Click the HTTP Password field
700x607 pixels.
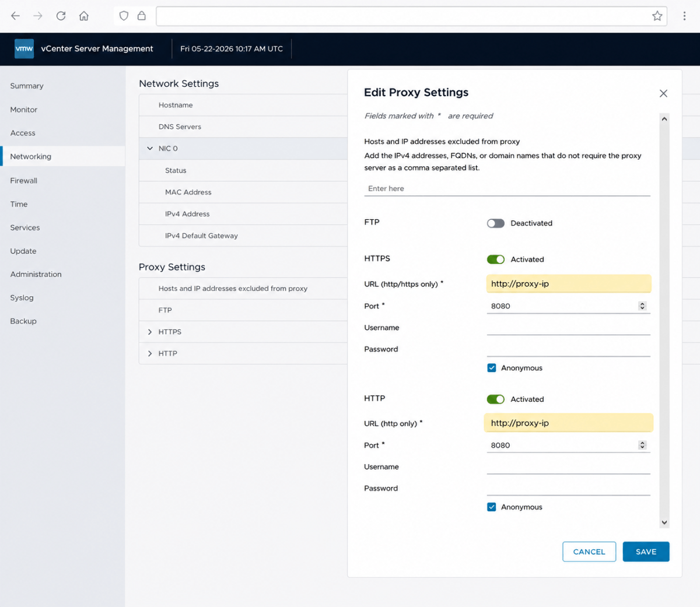point(569,489)
